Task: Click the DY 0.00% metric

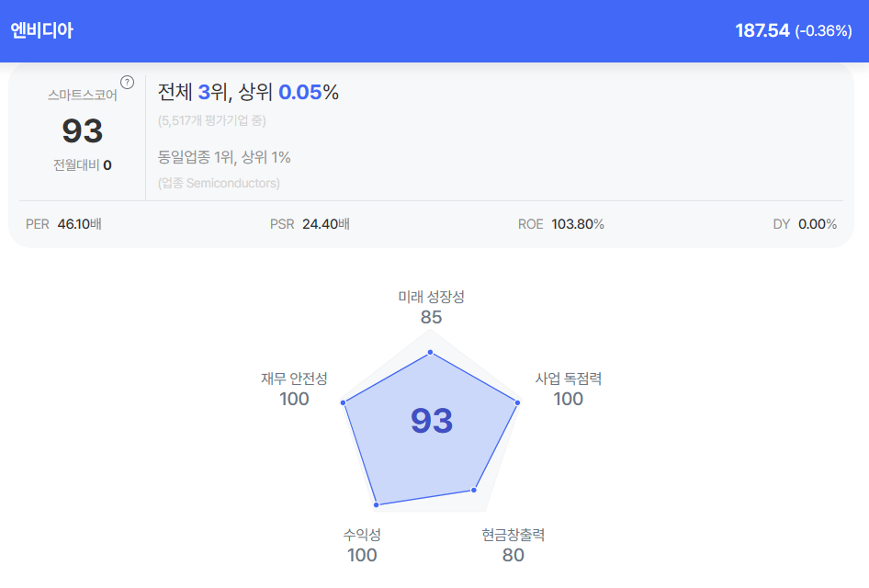Action: click(x=805, y=224)
